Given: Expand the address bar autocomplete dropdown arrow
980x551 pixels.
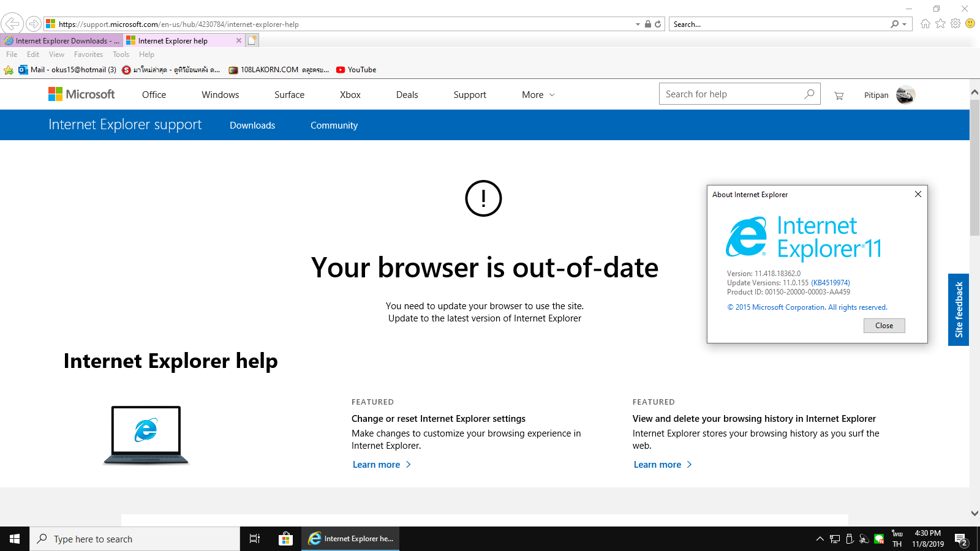Looking at the screenshot, I should tap(638, 24).
